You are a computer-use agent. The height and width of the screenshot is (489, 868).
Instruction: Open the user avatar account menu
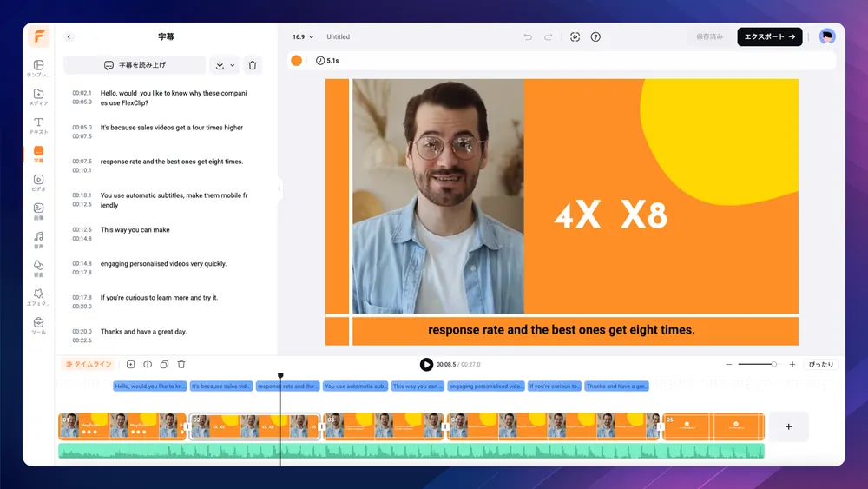pos(827,36)
